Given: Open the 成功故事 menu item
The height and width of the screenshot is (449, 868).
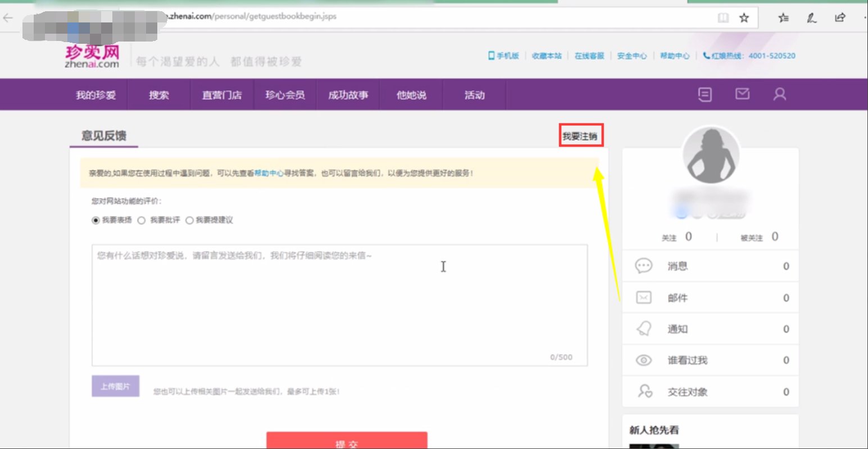Looking at the screenshot, I should click(348, 95).
